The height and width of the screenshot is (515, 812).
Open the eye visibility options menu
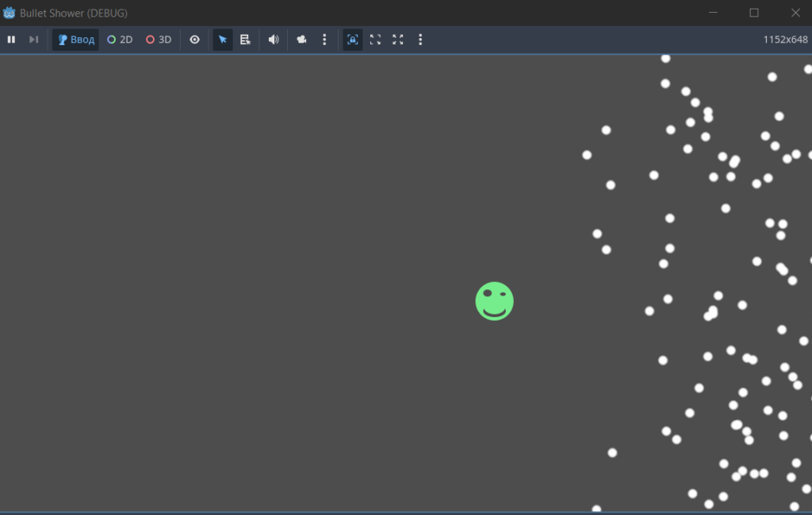point(195,40)
